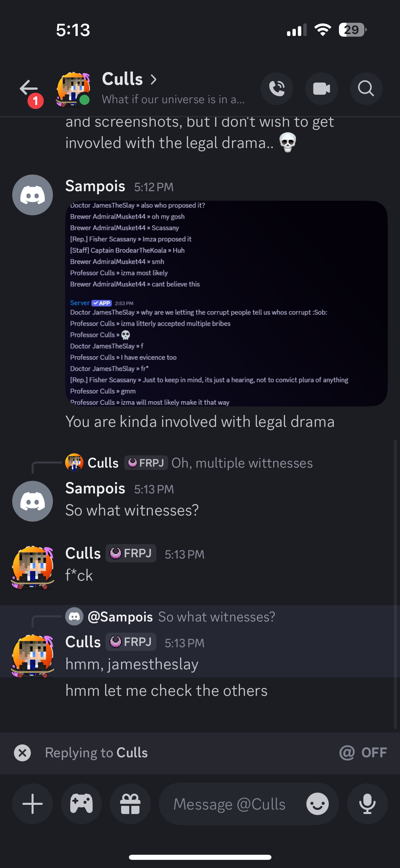This screenshot has height=868, width=400.
Task: Jump to replied message "Oh, multiple wittnesses"
Action: 242,463
